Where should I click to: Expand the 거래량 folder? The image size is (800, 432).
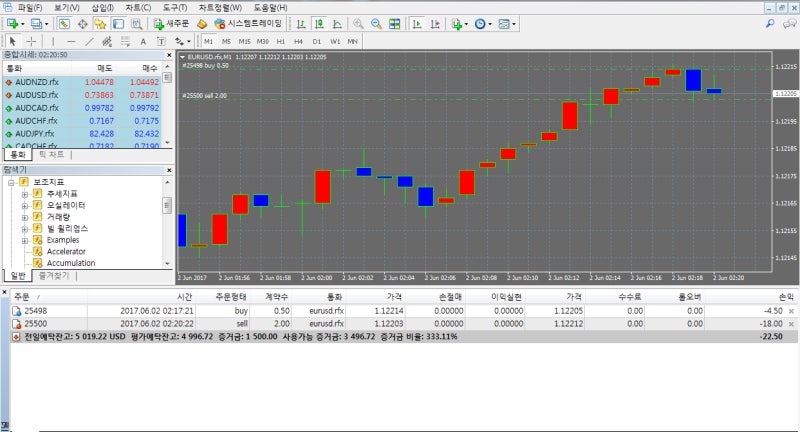click(x=24, y=217)
